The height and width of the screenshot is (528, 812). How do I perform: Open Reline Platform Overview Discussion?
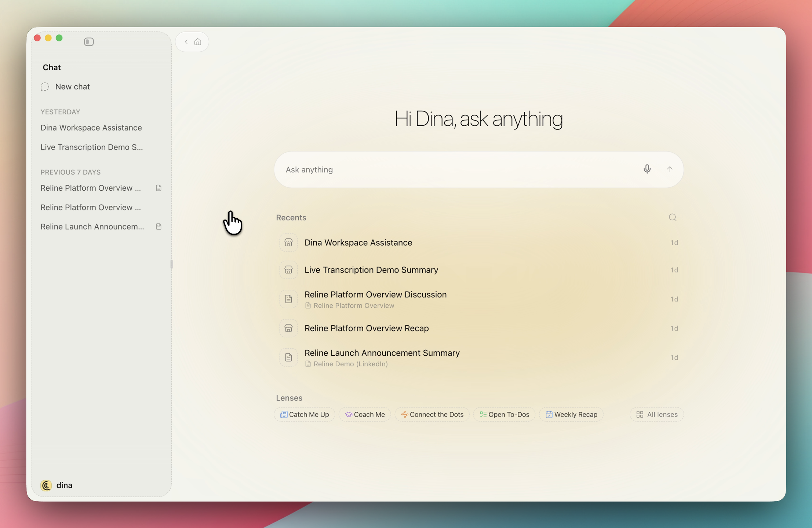point(478,299)
